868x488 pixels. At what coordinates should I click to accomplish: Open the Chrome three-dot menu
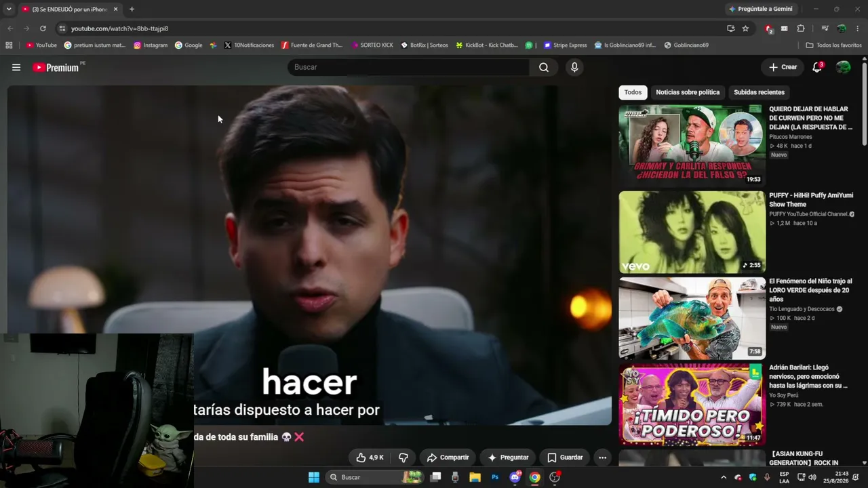click(x=858, y=28)
